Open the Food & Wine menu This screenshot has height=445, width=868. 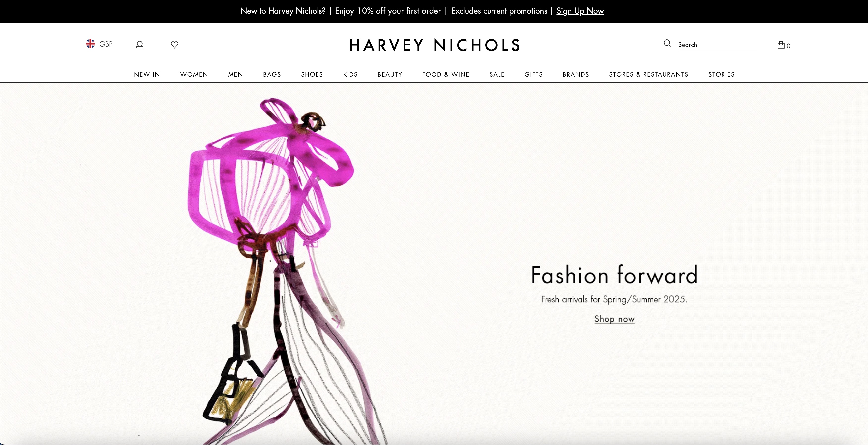tap(446, 74)
